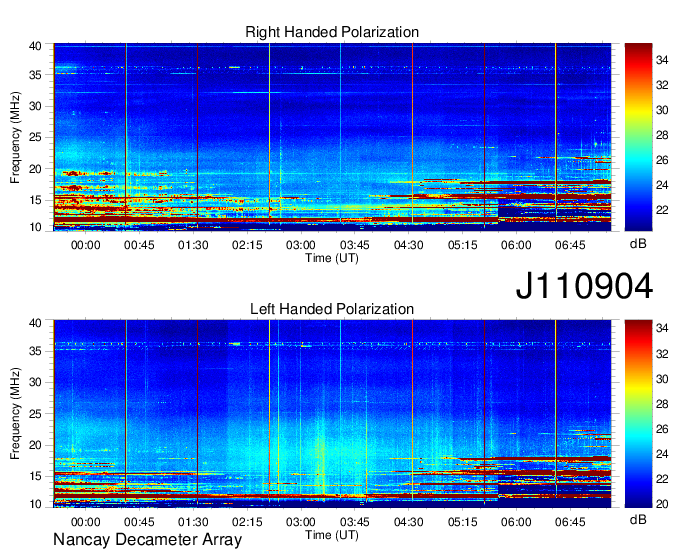Image resolution: width=680 pixels, height=552 pixels.
Task: Click the 06:45 time tick of Right Handed plot
Action: pos(570,245)
